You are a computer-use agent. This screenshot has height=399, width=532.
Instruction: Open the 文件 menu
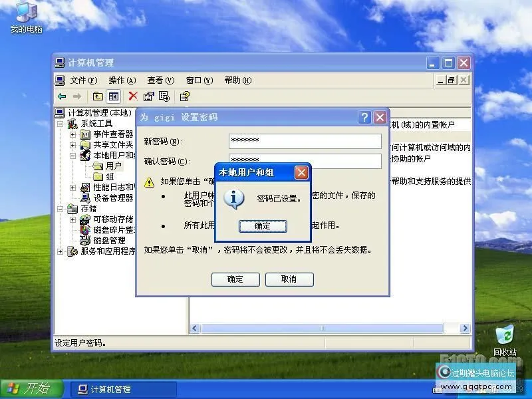[x=78, y=80]
